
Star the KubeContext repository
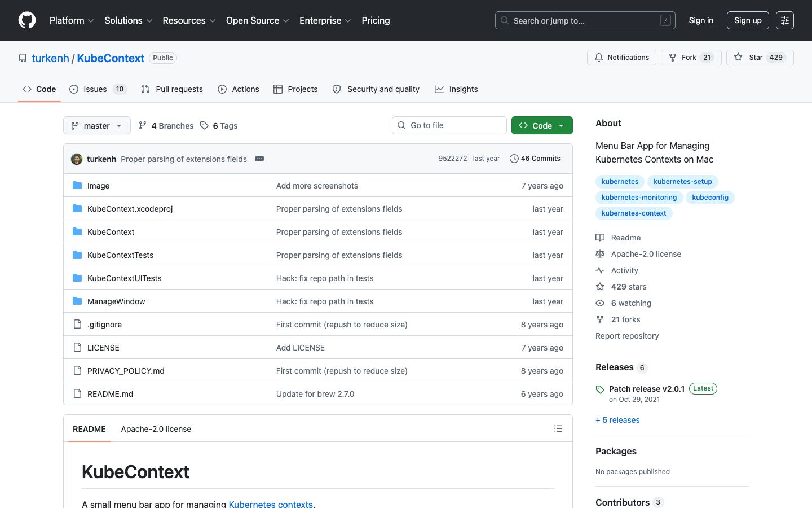point(760,58)
